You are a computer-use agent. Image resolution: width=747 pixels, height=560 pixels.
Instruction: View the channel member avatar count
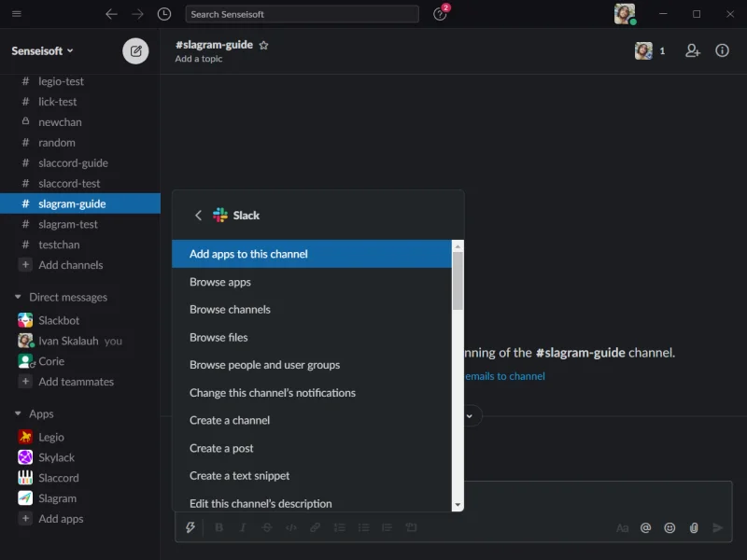click(650, 50)
